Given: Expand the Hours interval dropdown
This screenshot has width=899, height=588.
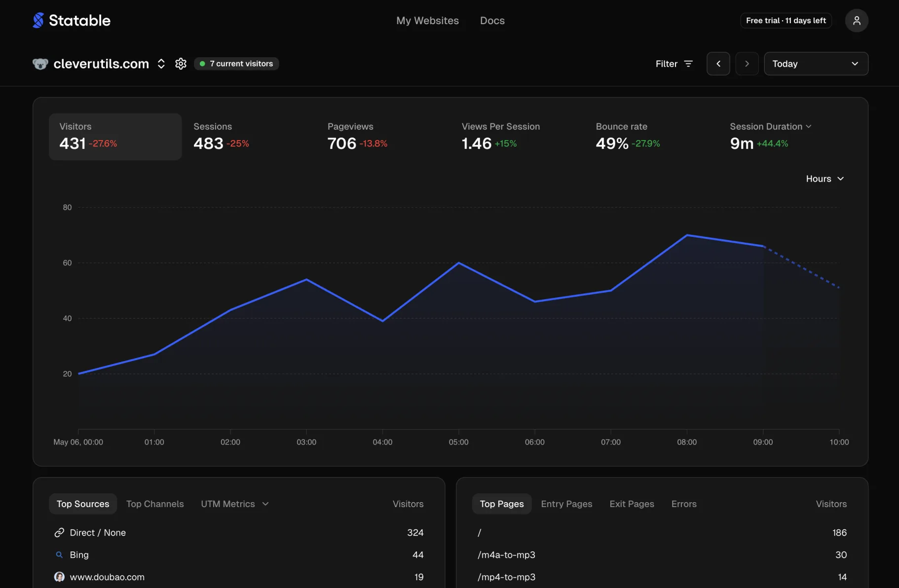Looking at the screenshot, I should (x=825, y=179).
